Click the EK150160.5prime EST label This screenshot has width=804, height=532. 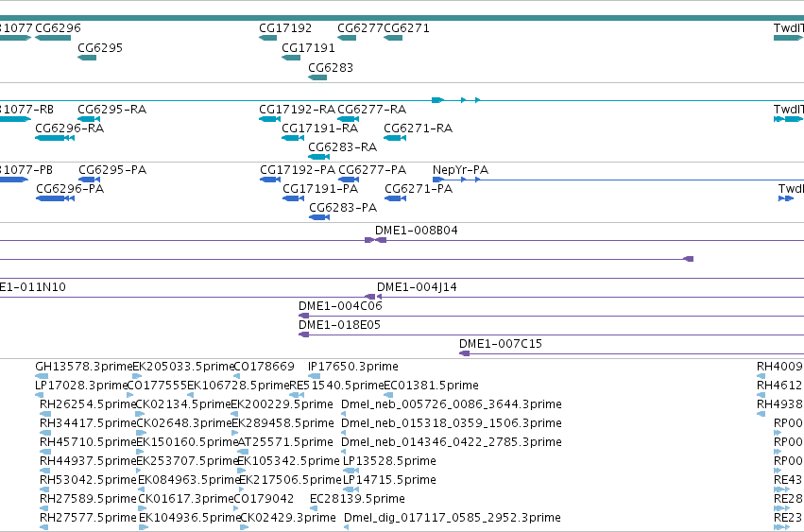coord(187,442)
